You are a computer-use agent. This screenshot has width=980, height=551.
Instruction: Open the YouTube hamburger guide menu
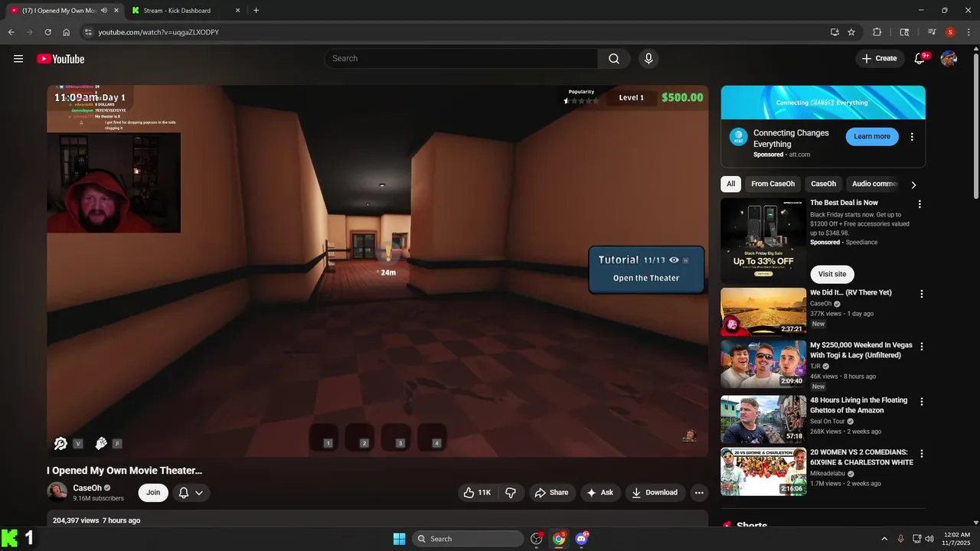[18, 59]
